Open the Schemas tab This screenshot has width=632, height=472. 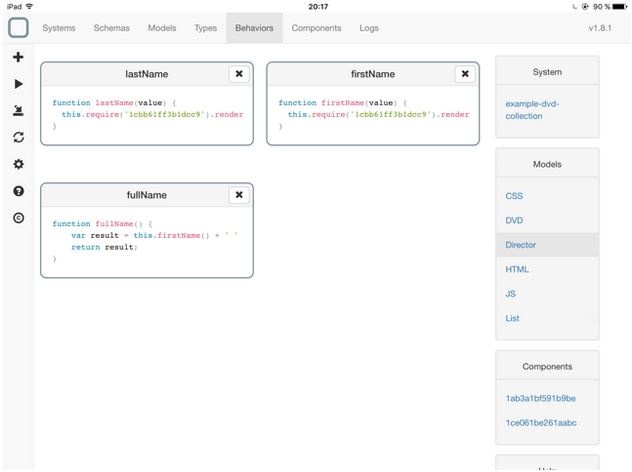pos(111,28)
